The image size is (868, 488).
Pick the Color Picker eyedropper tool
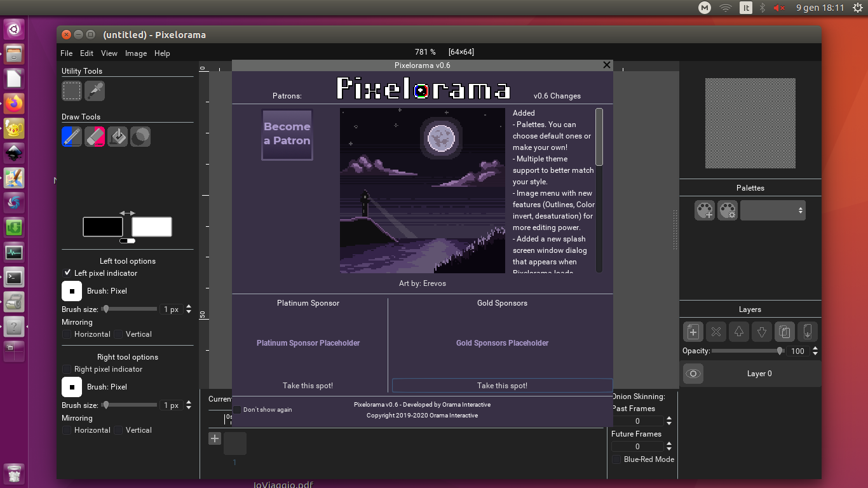95,91
